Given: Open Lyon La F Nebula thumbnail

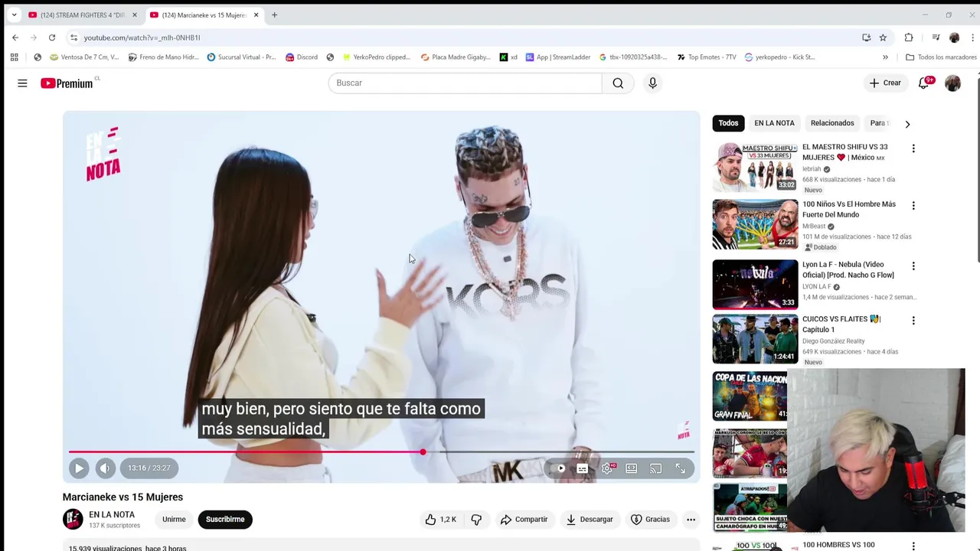Looking at the screenshot, I should click(x=755, y=284).
